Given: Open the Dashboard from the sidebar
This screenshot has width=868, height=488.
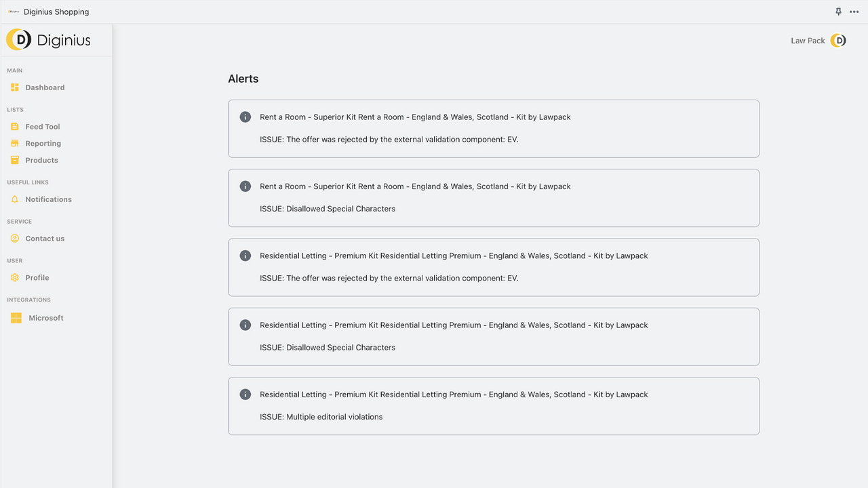Looking at the screenshot, I should pyautogui.click(x=45, y=87).
